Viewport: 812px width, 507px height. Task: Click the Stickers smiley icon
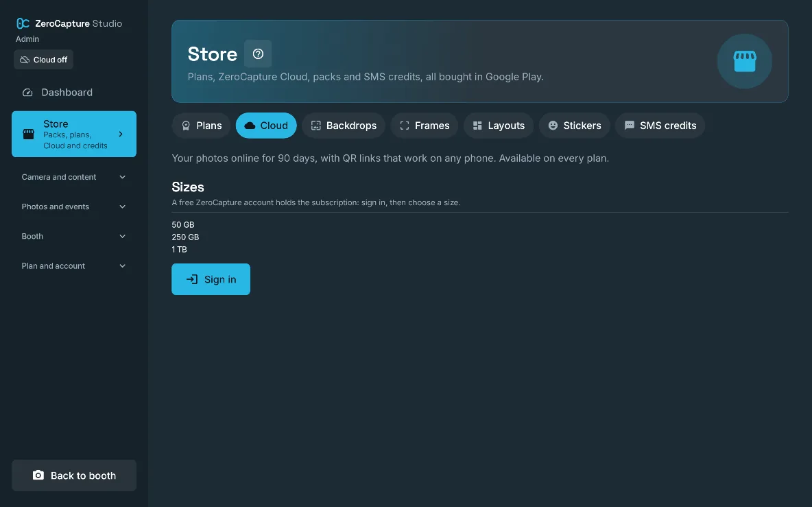pos(553,126)
